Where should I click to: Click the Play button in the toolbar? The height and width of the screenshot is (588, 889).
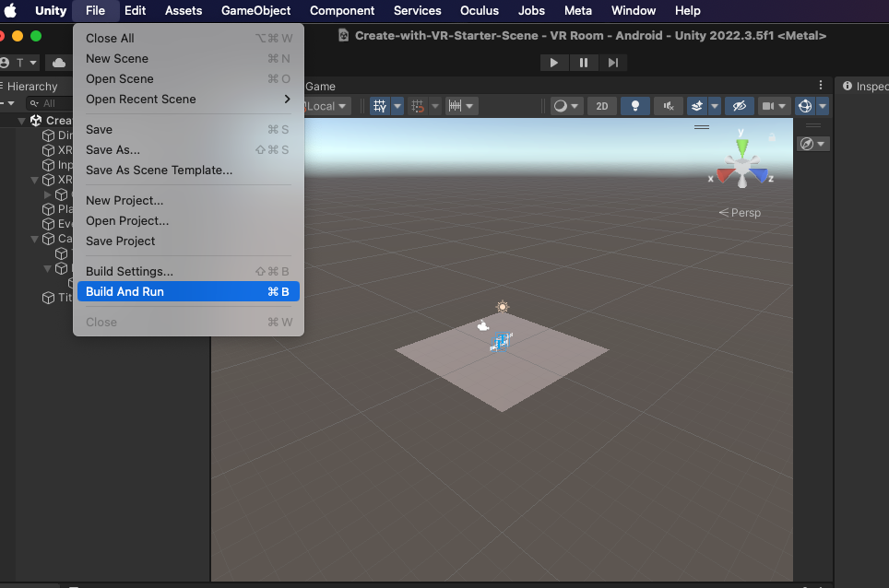[554, 63]
